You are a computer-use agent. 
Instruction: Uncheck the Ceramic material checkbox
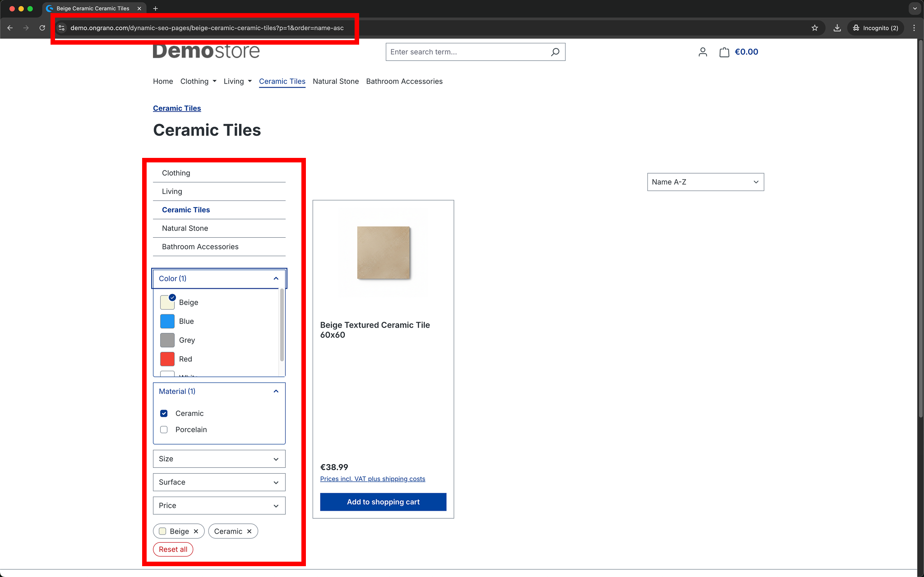point(164,413)
